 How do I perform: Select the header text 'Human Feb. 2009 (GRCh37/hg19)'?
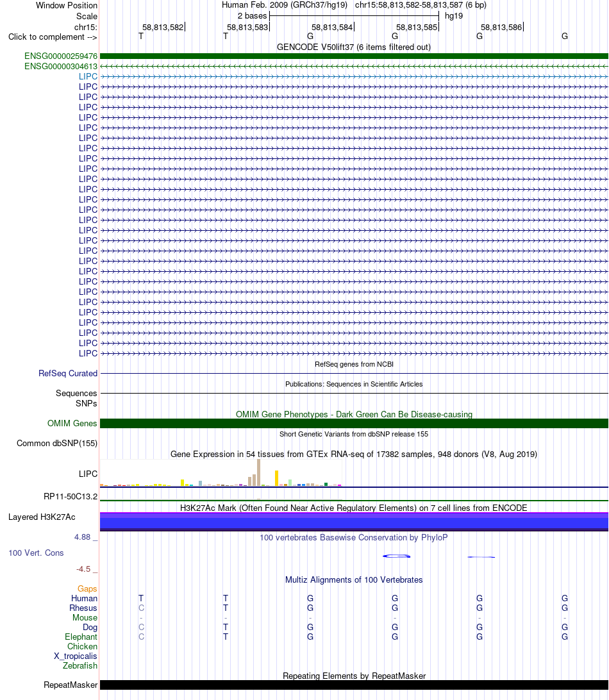coord(285,5)
